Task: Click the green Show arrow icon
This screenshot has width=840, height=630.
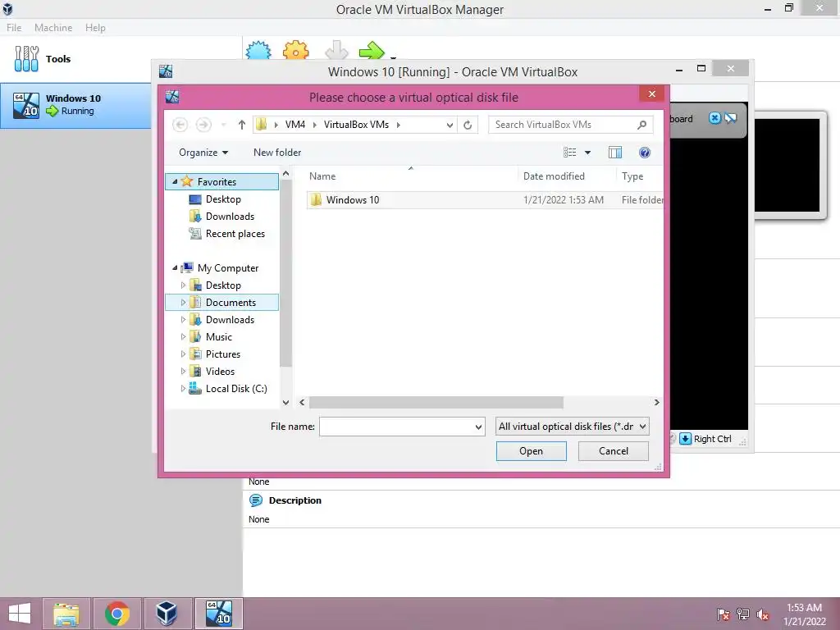Action: pyautogui.click(x=372, y=51)
